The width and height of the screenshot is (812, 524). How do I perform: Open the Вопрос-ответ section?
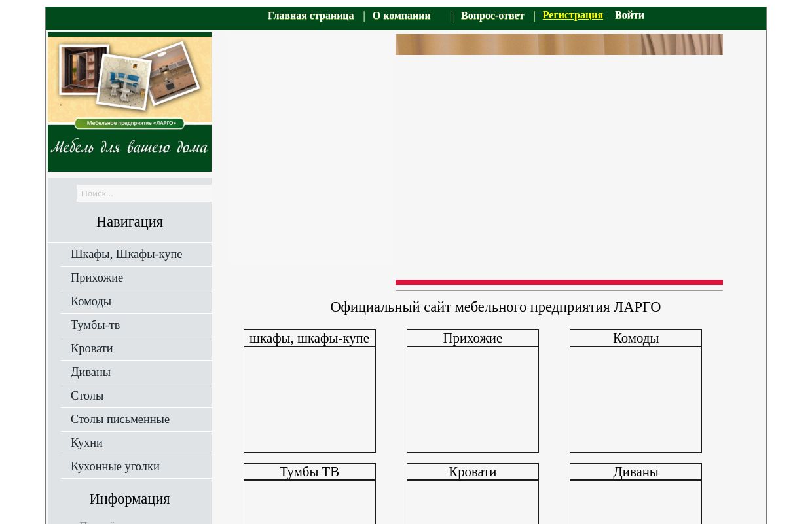492,16
